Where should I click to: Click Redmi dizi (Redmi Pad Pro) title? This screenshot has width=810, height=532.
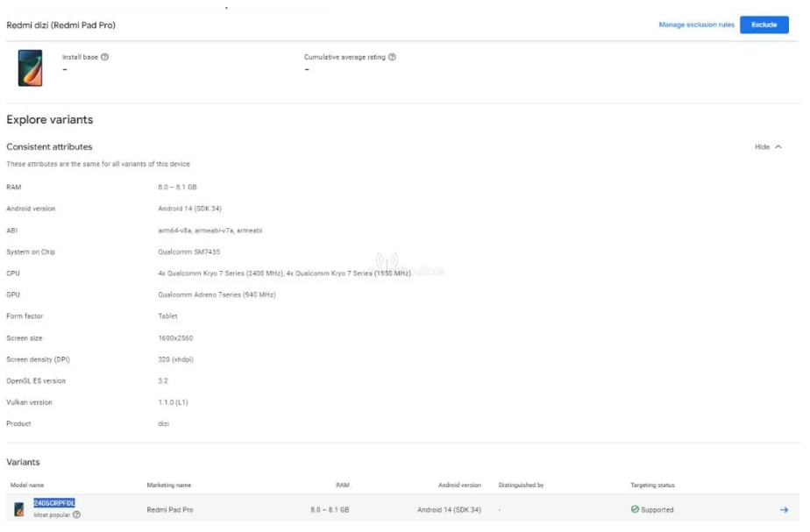tap(61, 25)
